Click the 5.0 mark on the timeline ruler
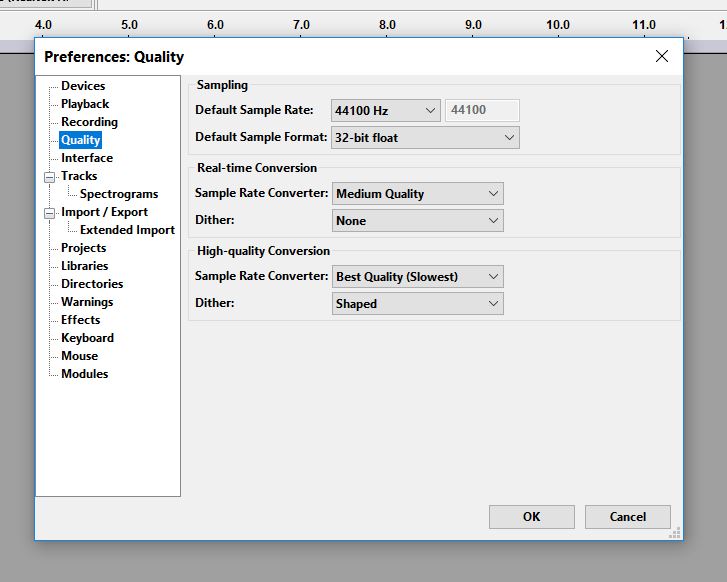The width and height of the screenshot is (727, 582). [129, 25]
